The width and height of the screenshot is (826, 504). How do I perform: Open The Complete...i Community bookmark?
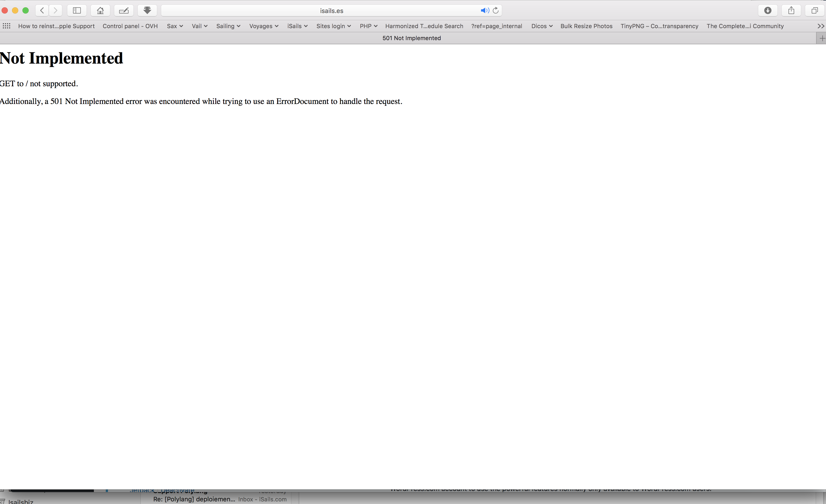click(x=745, y=26)
